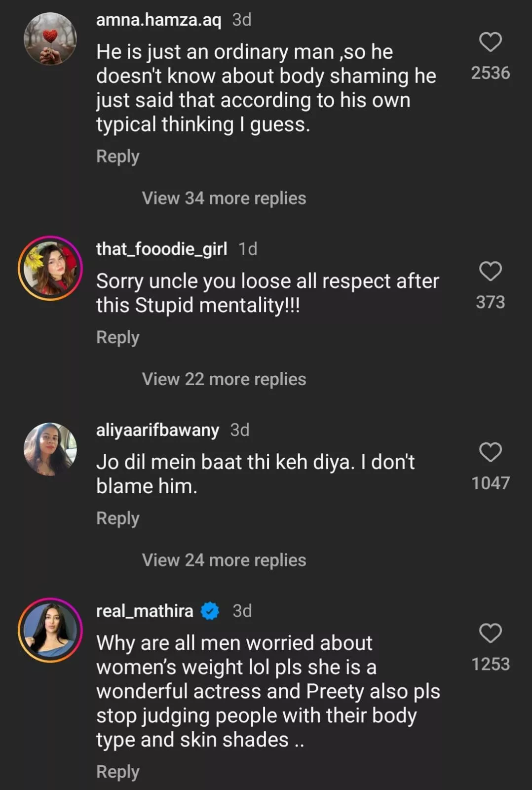Tap heart on aliyaarifbawany's comment
The image size is (532, 790).
pos(490,452)
